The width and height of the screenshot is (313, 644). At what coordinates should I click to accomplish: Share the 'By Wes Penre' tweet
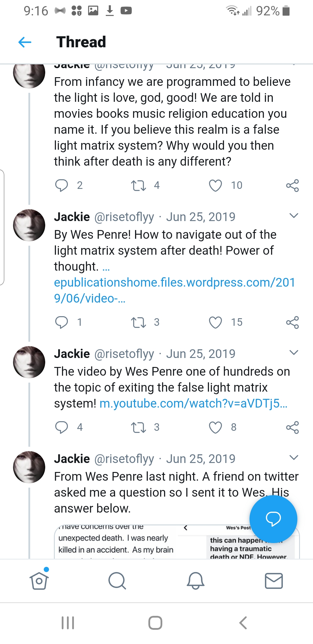pyautogui.click(x=292, y=322)
